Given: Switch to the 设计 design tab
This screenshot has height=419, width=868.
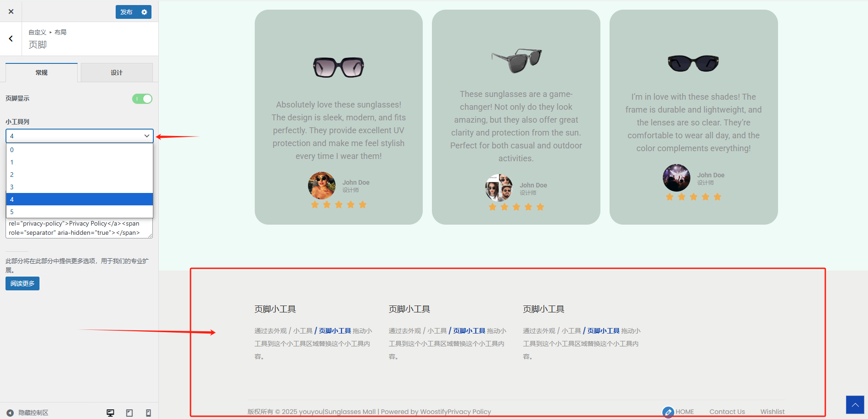Looking at the screenshot, I should coord(117,73).
